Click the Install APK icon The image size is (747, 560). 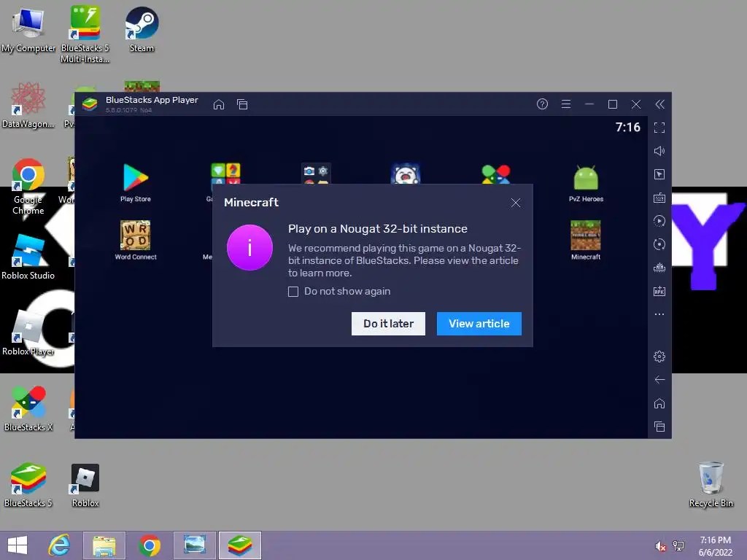point(659,291)
